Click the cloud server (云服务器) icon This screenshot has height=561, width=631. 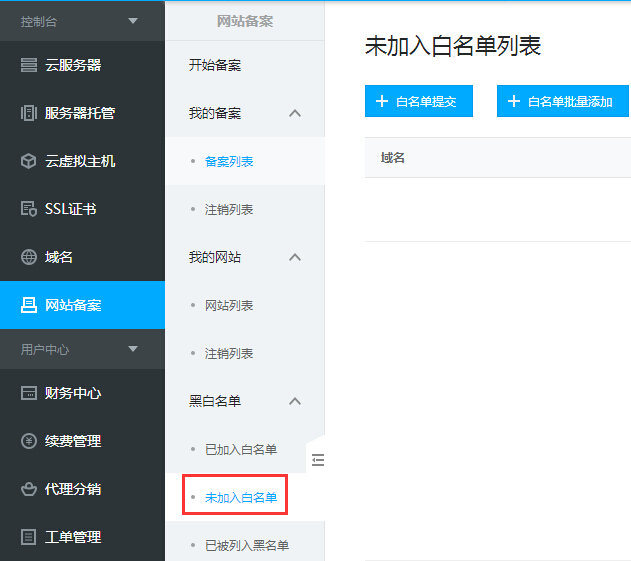(29, 65)
